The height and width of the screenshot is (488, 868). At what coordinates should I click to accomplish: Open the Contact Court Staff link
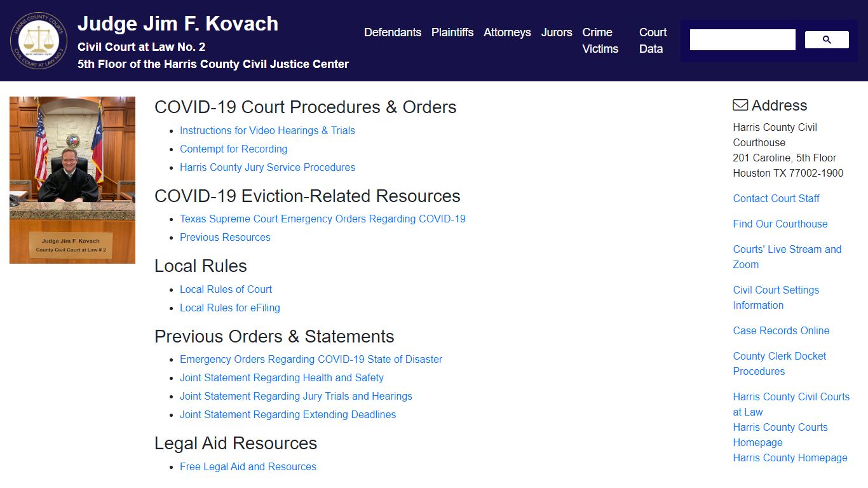[x=776, y=198]
